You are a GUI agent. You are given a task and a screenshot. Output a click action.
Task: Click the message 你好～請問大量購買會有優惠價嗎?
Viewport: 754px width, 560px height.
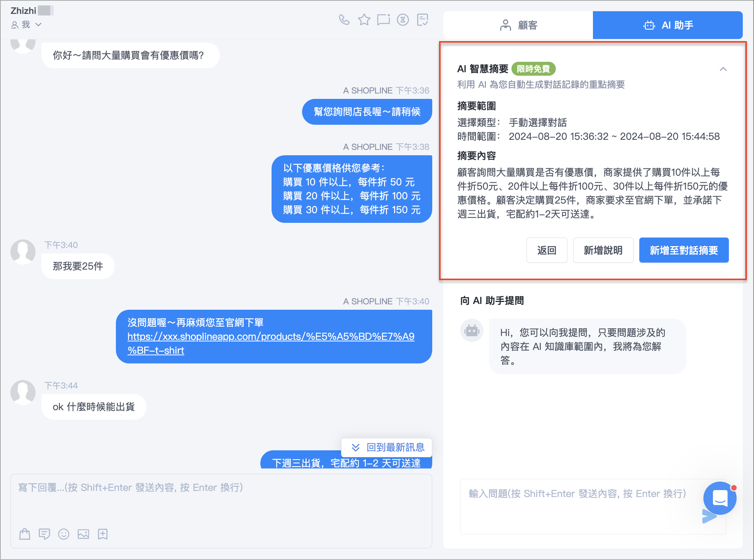click(x=131, y=55)
